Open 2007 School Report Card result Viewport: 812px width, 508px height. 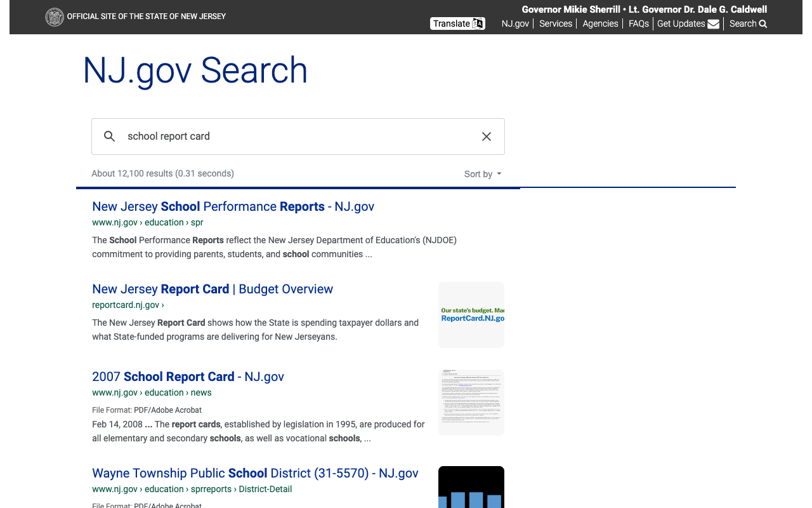(x=188, y=377)
